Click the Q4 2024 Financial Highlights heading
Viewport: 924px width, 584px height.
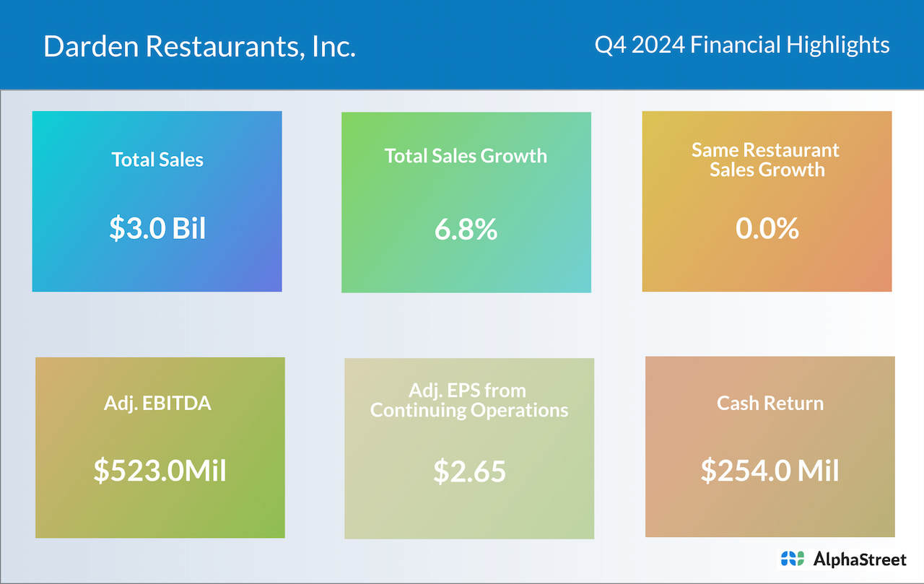coord(741,45)
